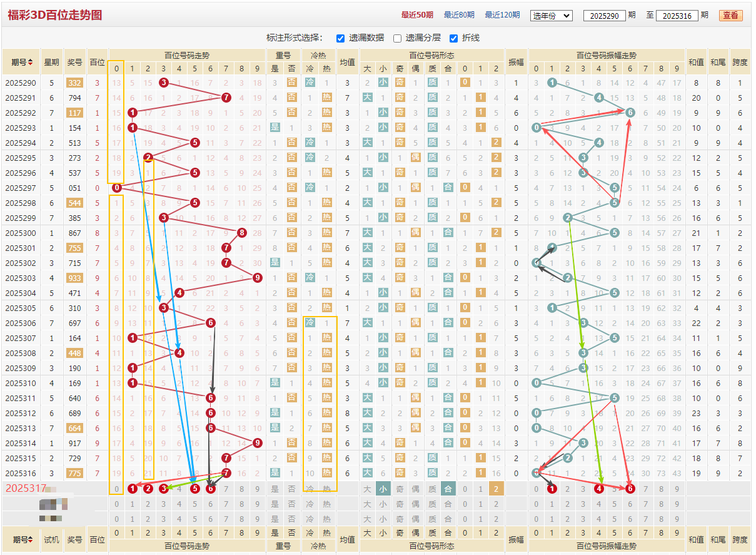The height and width of the screenshot is (555, 756).
Task: Enable the 遗漏分层 checkbox
Action: coord(397,38)
